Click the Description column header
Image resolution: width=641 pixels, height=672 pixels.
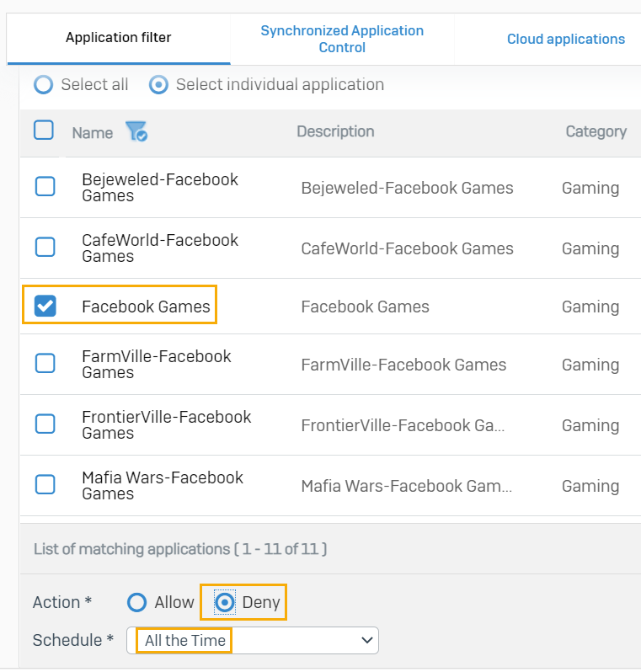coord(335,131)
